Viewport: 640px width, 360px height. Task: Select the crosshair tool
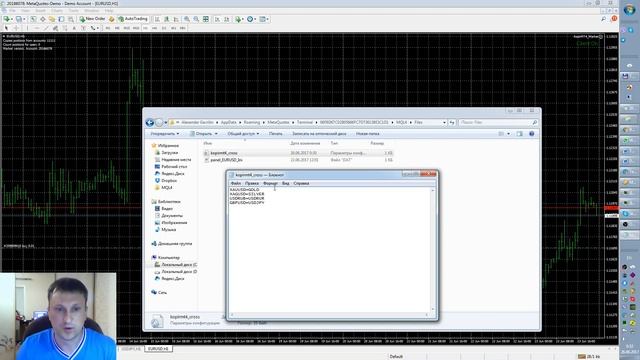(16, 28)
